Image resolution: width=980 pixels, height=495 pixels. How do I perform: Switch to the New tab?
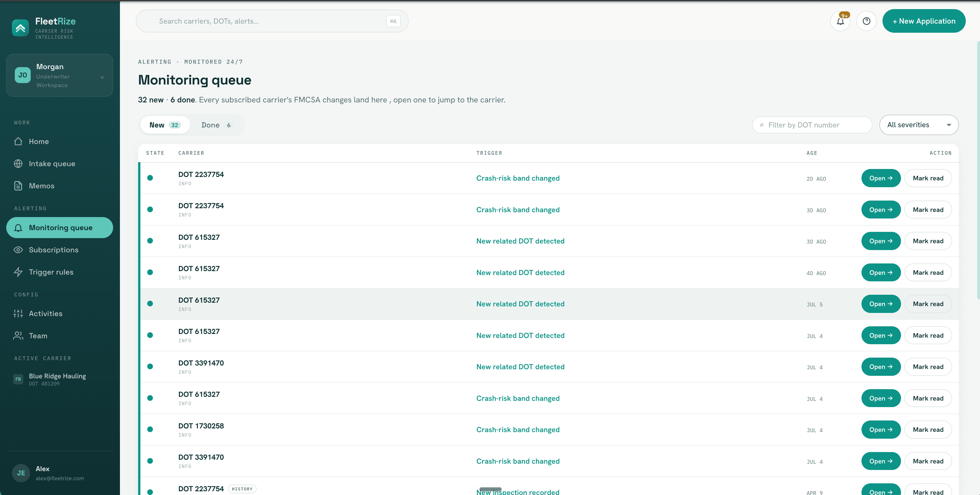[165, 125]
